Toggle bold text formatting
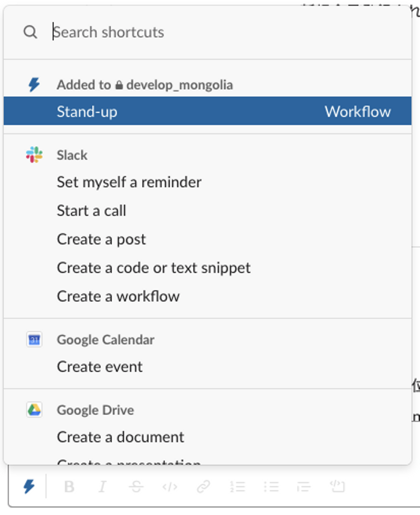 click(x=69, y=486)
